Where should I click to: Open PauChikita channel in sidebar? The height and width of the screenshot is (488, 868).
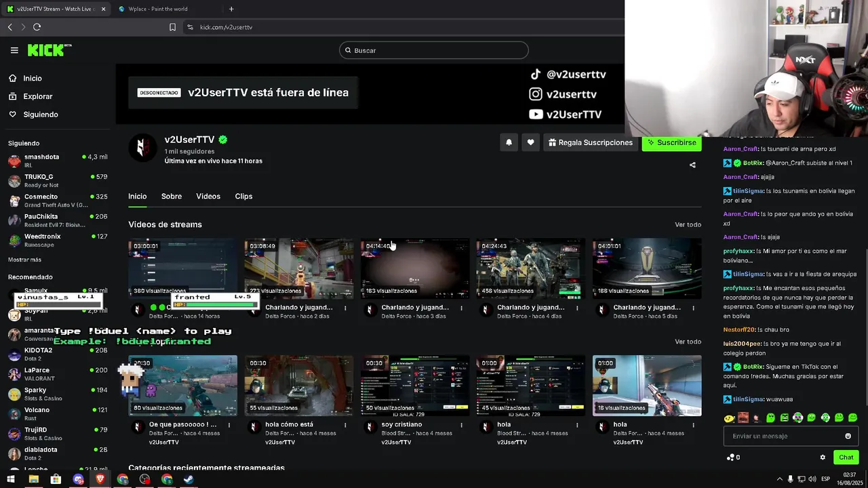[58, 220]
